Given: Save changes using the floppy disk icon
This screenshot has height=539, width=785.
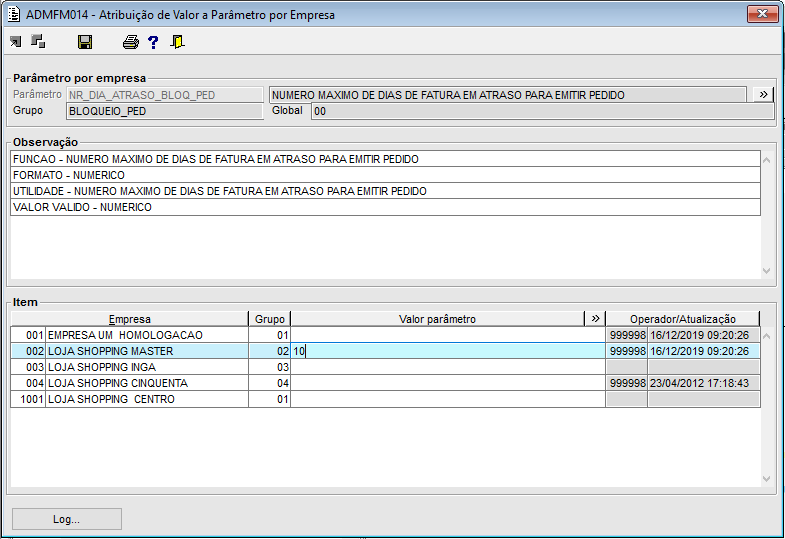Looking at the screenshot, I should click(85, 42).
